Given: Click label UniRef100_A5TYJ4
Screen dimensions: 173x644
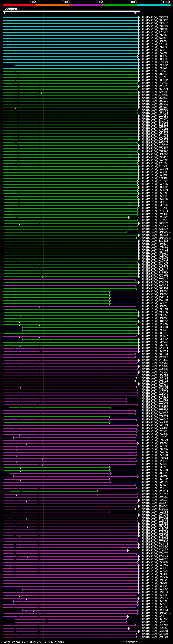Looking at the screenshot, I should click(x=155, y=297).
